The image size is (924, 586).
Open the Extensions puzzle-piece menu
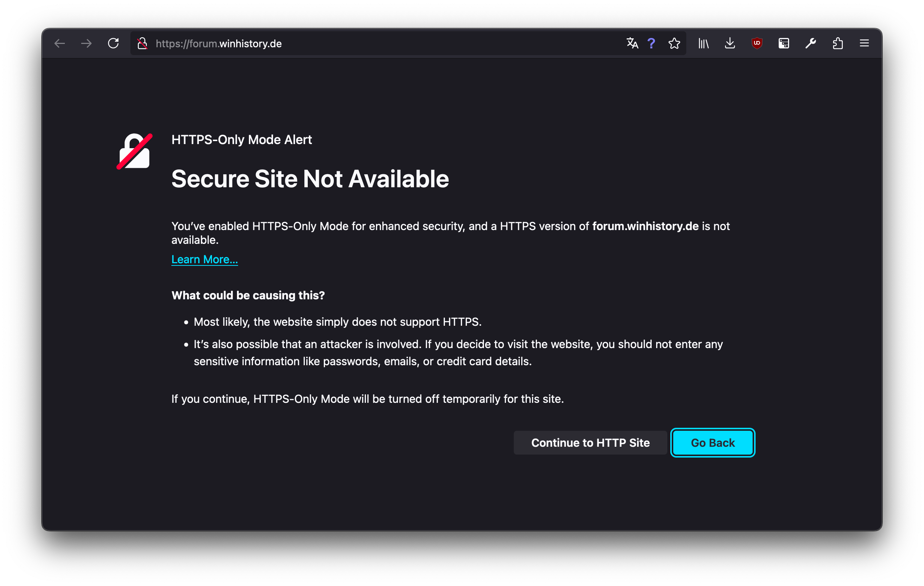(x=838, y=43)
